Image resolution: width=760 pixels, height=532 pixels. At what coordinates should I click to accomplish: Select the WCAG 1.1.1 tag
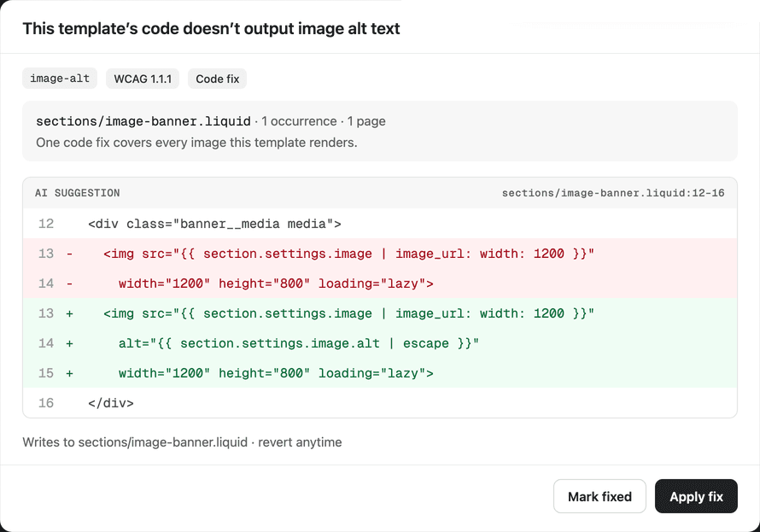point(143,79)
